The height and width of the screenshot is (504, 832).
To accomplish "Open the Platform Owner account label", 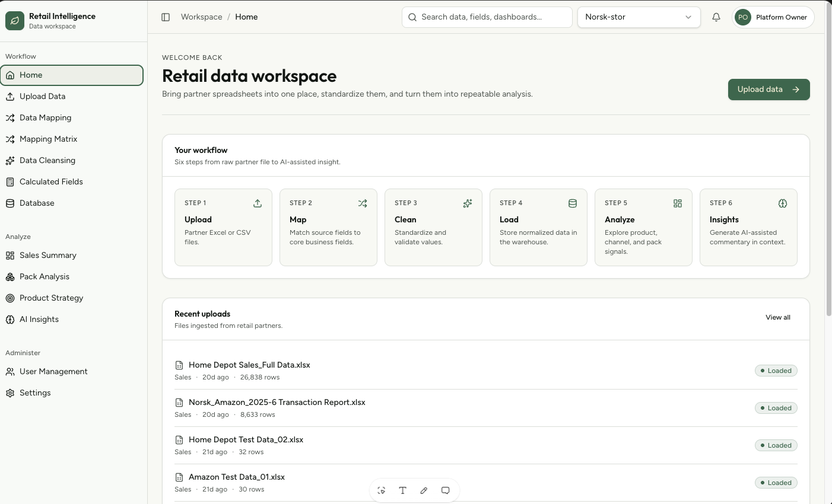I will 781,17.
